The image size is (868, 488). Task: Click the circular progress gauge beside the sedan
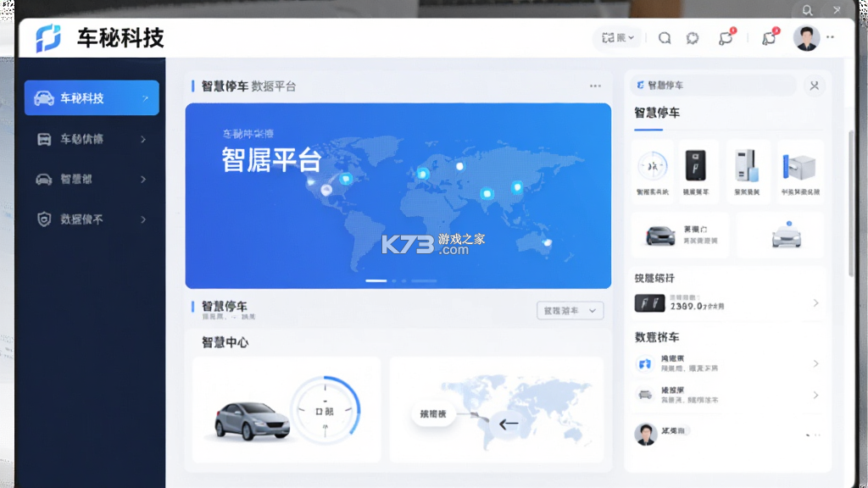[325, 411]
